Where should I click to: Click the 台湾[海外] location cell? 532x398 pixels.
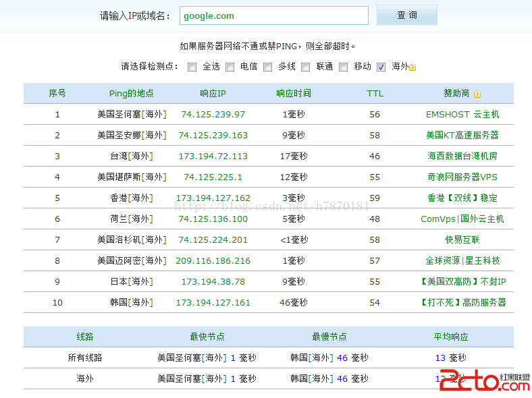(132, 157)
